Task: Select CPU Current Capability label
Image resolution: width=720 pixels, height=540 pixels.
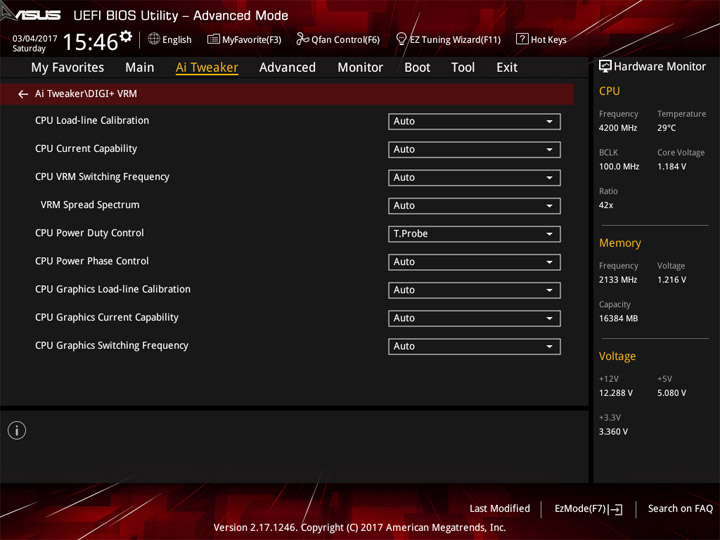Action: tap(86, 149)
